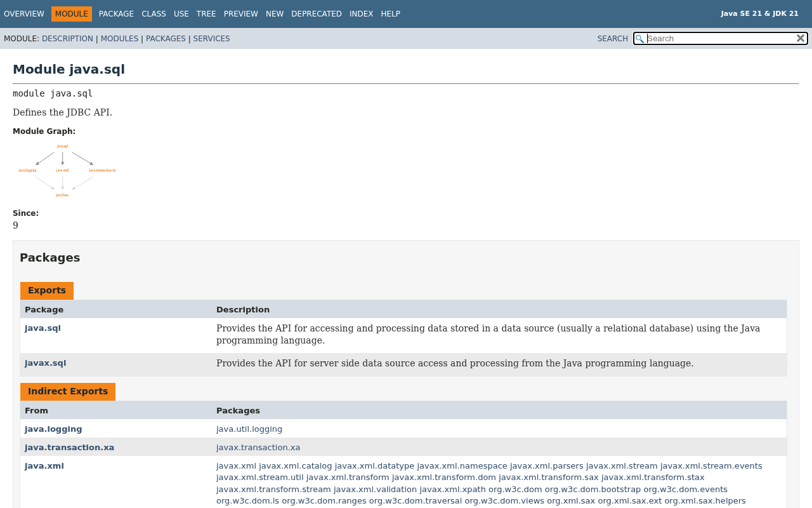This screenshot has height=508, width=812.
Task: Click the 'Java SE 21 & JDK 21' header text
Action: coord(760,13)
